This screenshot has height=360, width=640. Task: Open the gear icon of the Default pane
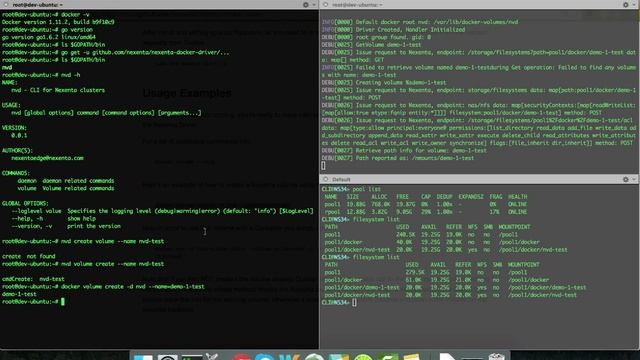(x=626, y=179)
